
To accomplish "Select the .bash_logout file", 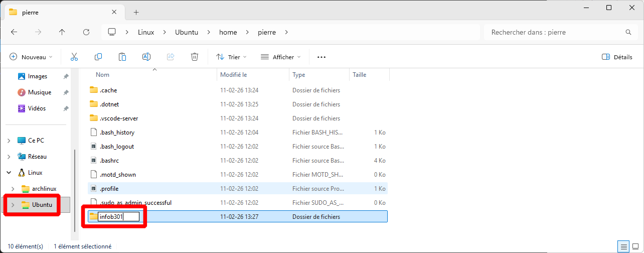I will pyautogui.click(x=238, y=147).
